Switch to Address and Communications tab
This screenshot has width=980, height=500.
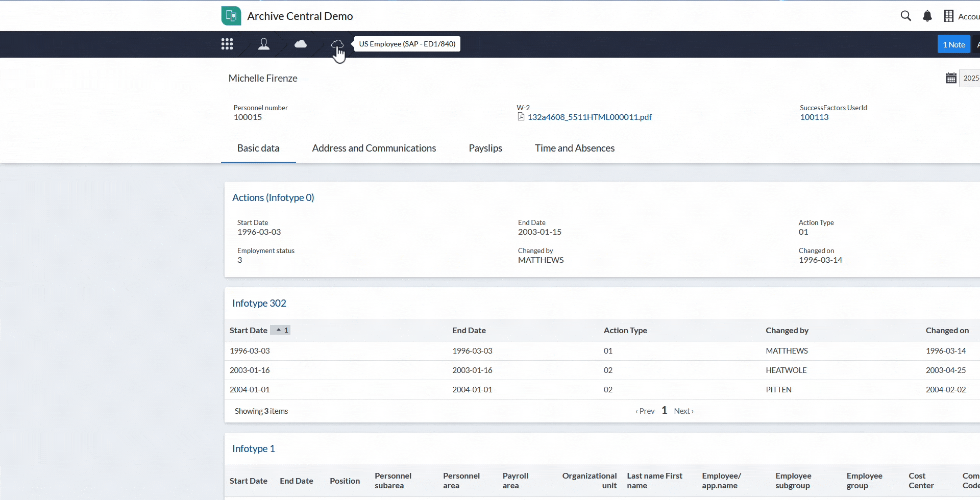pyautogui.click(x=374, y=148)
